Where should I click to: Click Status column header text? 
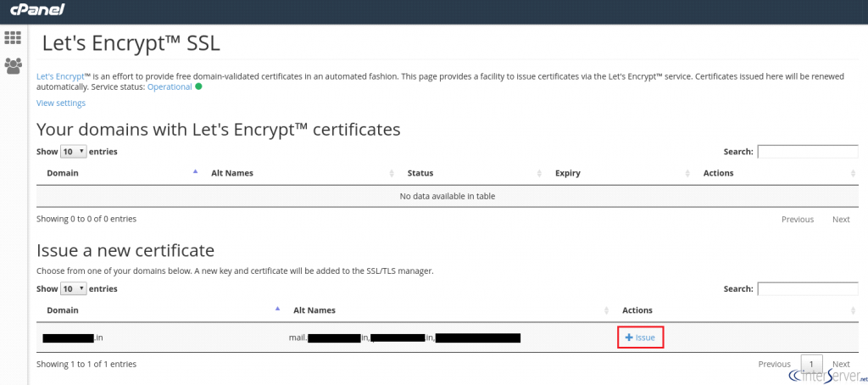[x=420, y=173]
